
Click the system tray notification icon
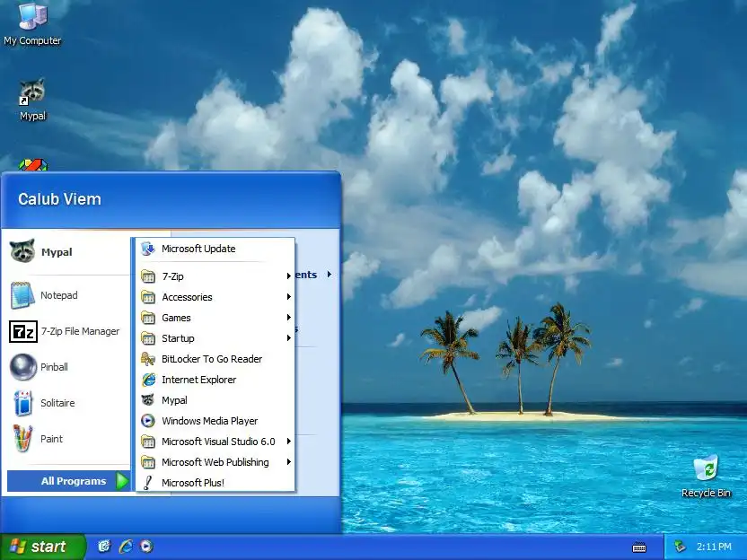point(680,547)
